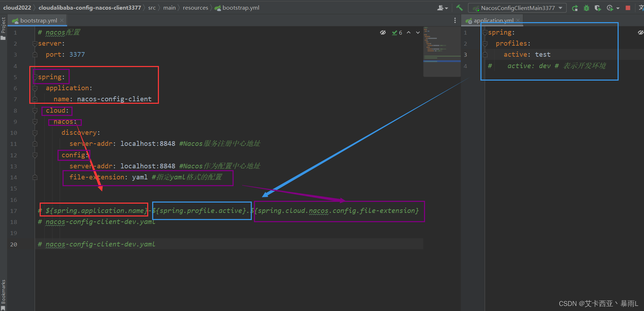Click the Bookmarks ribbon icon at bottom left
Viewport: 644px width, 311px height.
(3, 308)
